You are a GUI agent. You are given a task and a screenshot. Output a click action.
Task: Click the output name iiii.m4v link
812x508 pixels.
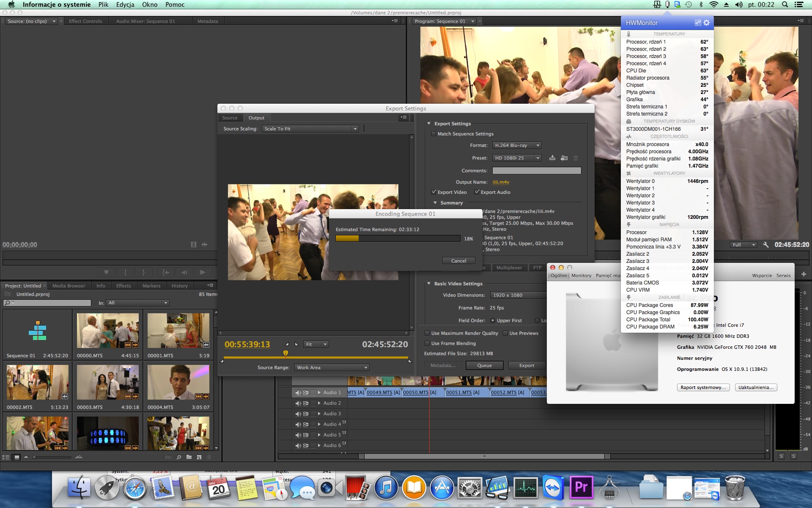(501, 182)
